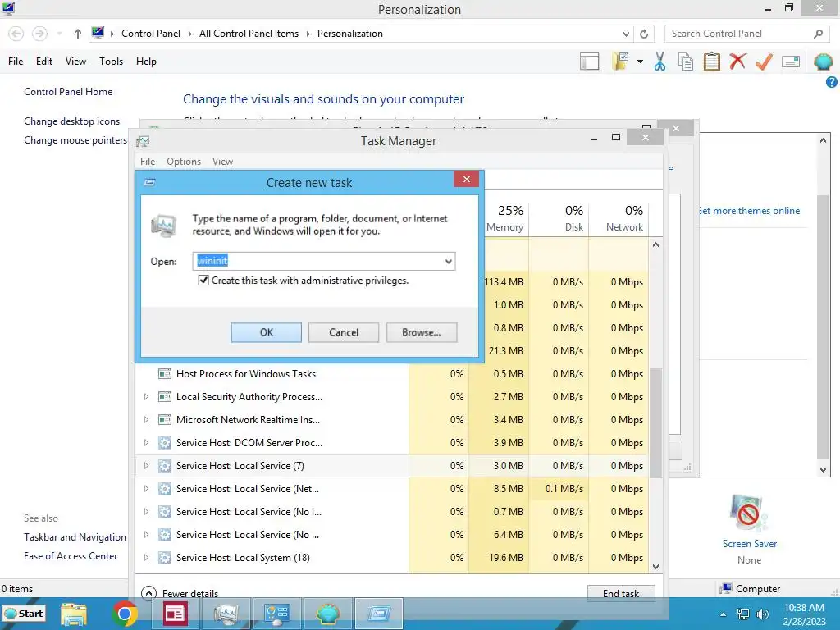This screenshot has height=630, width=840.
Task: Click the red X Delete toolbar icon
Action: (x=737, y=61)
